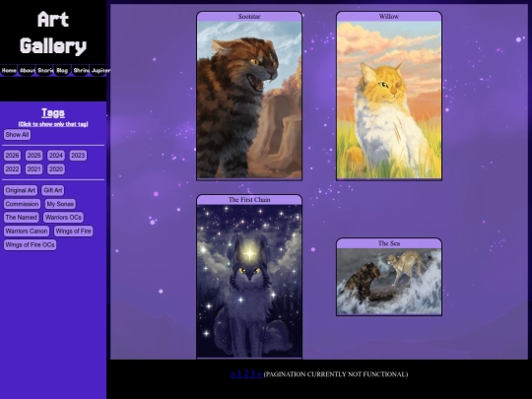Select the Commission tag
The image size is (532, 399).
pos(22,204)
